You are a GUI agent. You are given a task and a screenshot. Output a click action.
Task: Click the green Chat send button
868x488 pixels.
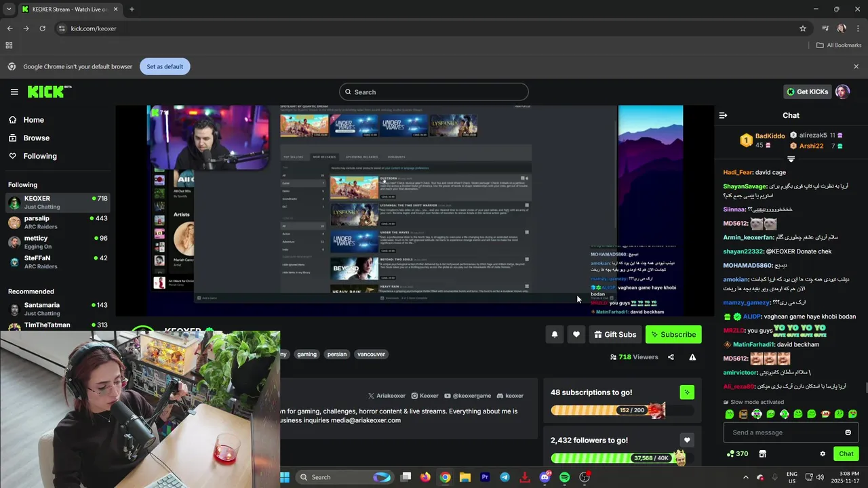846,454
